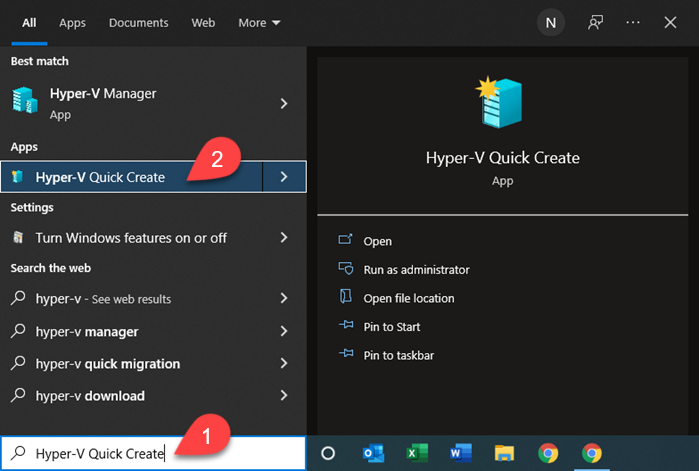
Task: Choose Pin to Start
Action: [x=391, y=327]
